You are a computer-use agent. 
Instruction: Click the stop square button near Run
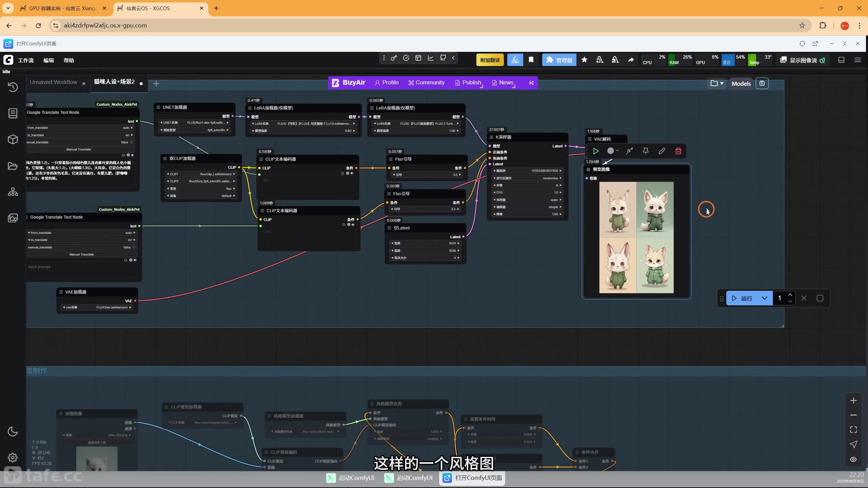point(820,298)
